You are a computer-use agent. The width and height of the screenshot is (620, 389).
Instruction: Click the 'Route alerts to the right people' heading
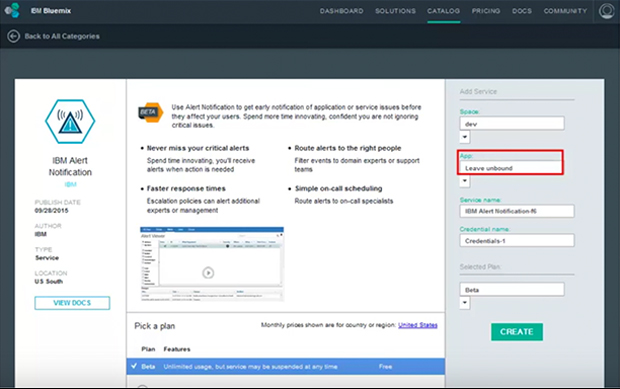(x=348, y=148)
